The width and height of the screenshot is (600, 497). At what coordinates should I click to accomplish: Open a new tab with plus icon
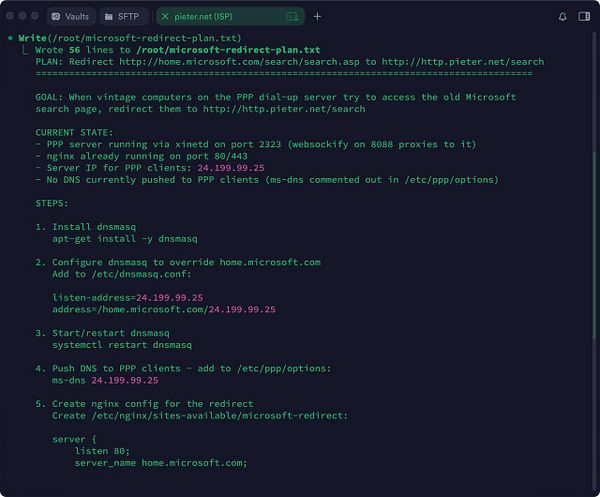317,16
